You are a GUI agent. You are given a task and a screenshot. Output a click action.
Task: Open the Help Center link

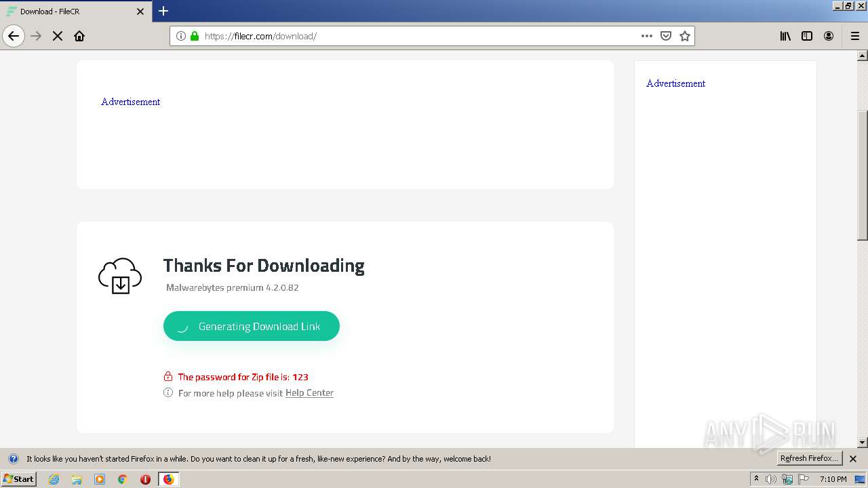309,393
